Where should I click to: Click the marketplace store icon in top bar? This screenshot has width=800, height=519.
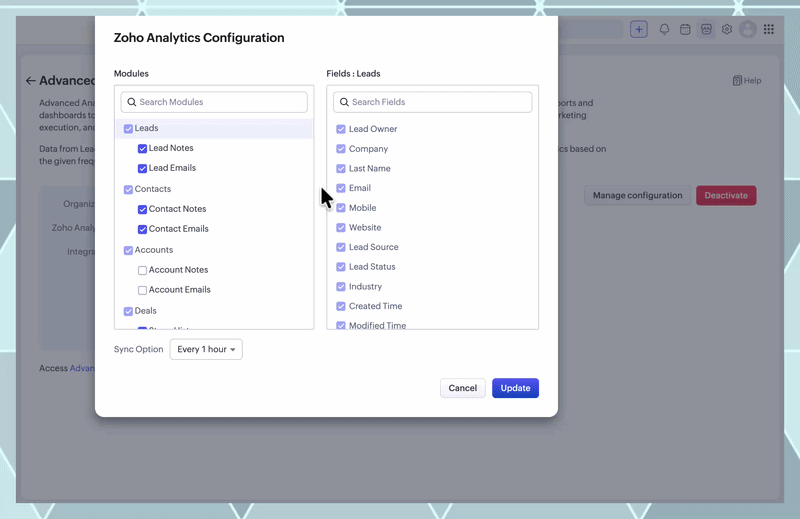click(x=706, y=29)
